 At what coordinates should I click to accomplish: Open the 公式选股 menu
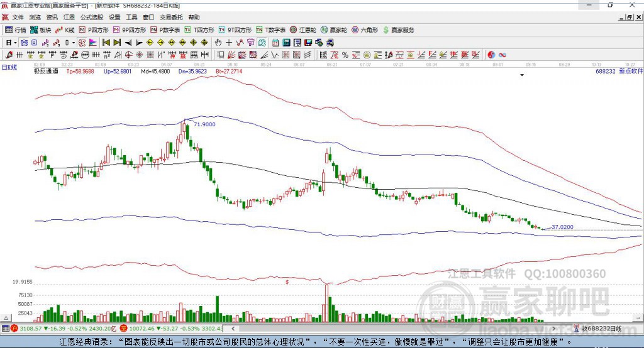(92, 17)
